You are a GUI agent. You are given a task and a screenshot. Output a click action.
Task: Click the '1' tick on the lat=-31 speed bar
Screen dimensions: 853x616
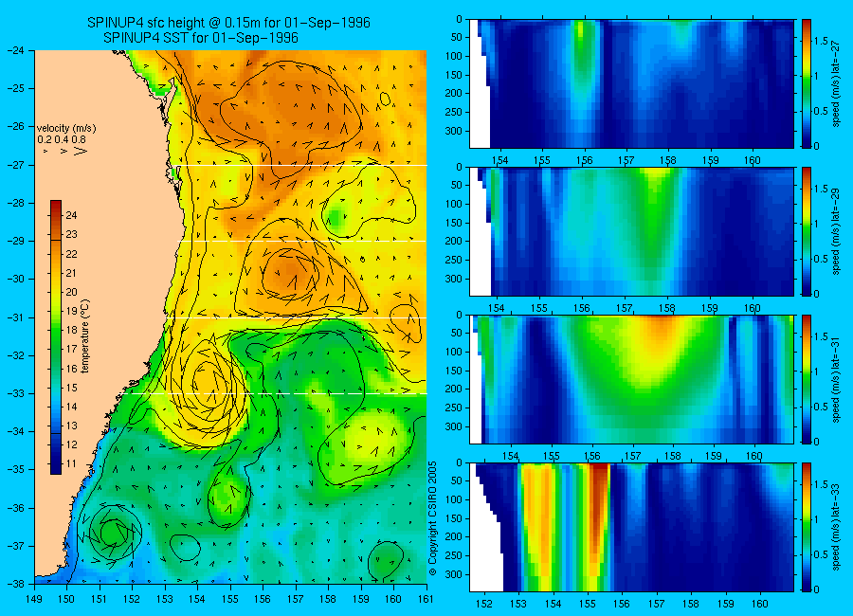click(x=817, y=371)
